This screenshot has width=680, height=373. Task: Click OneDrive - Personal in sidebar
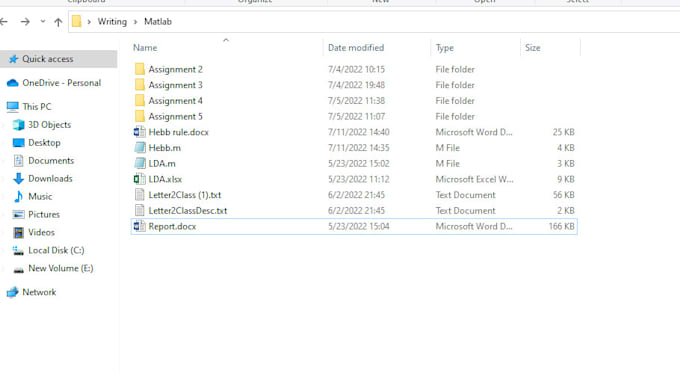click(62, 83)
